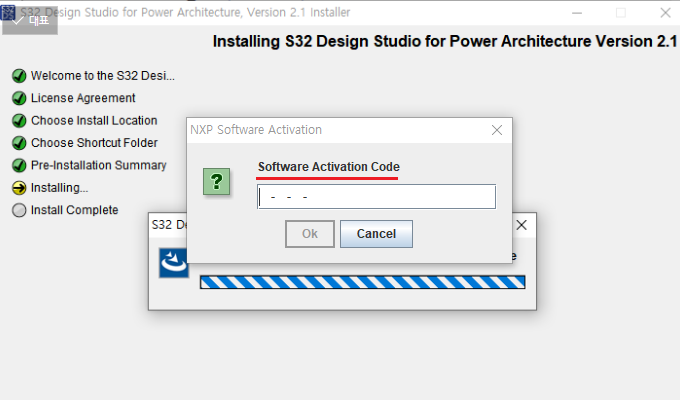
Task: Click the installer heading 'Installing S32 Design Studio'
Action: coord(445,41)
